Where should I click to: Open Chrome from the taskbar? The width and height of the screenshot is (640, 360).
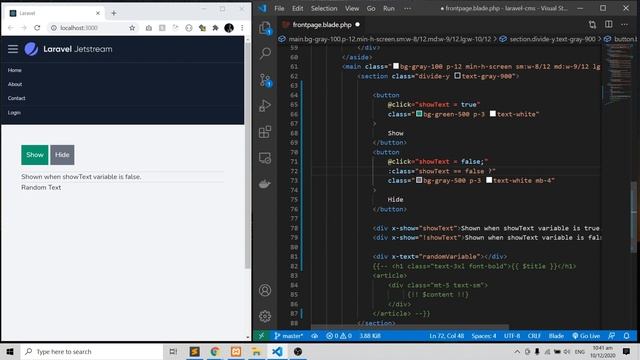(x=215, y=351)
